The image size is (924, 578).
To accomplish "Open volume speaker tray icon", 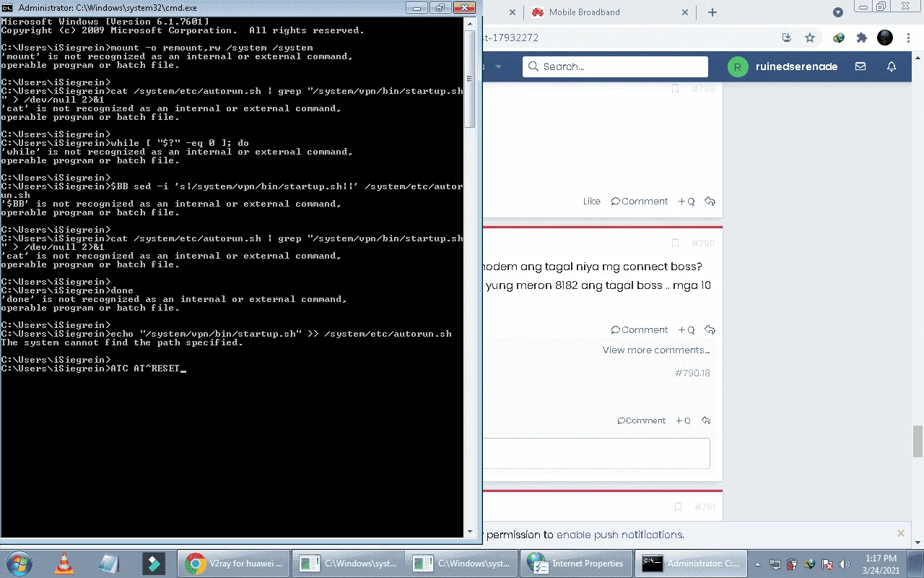I will pyautogui.click(x=845, y=564).
